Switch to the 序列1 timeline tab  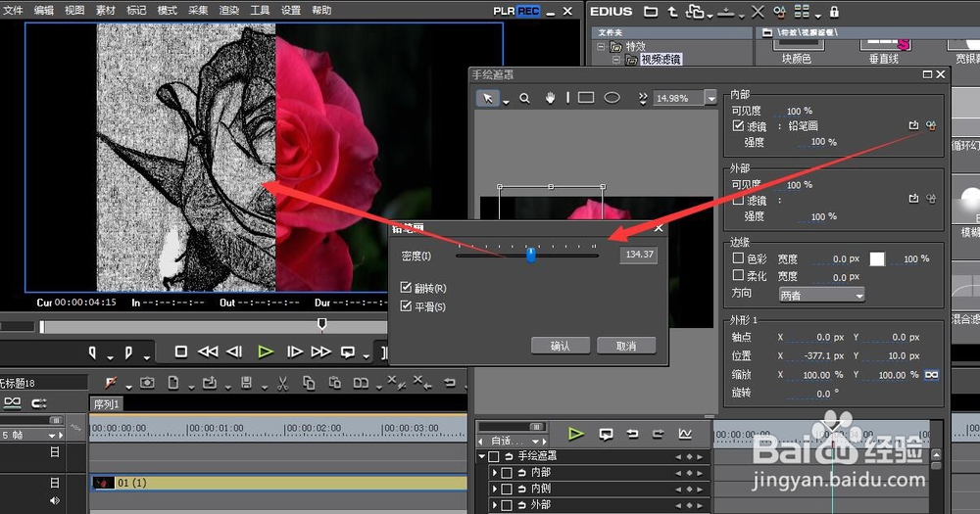[106, 404]
